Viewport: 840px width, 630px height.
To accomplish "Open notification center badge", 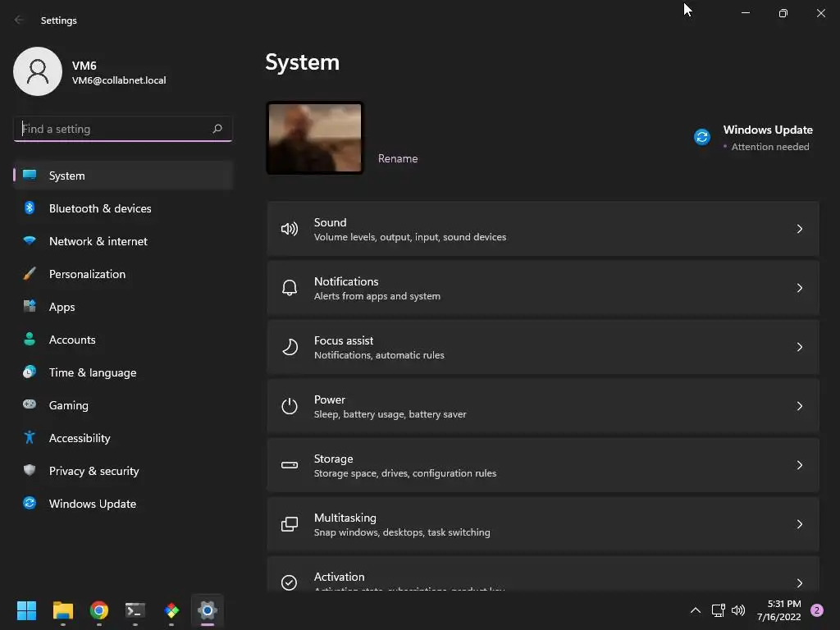I will [x=817, y=610].
